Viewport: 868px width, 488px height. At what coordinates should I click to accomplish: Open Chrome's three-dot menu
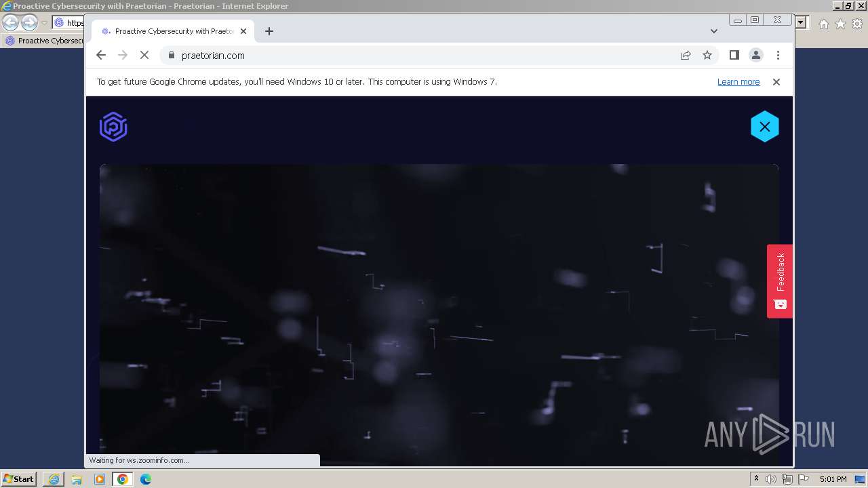click(x=778, y=56)
